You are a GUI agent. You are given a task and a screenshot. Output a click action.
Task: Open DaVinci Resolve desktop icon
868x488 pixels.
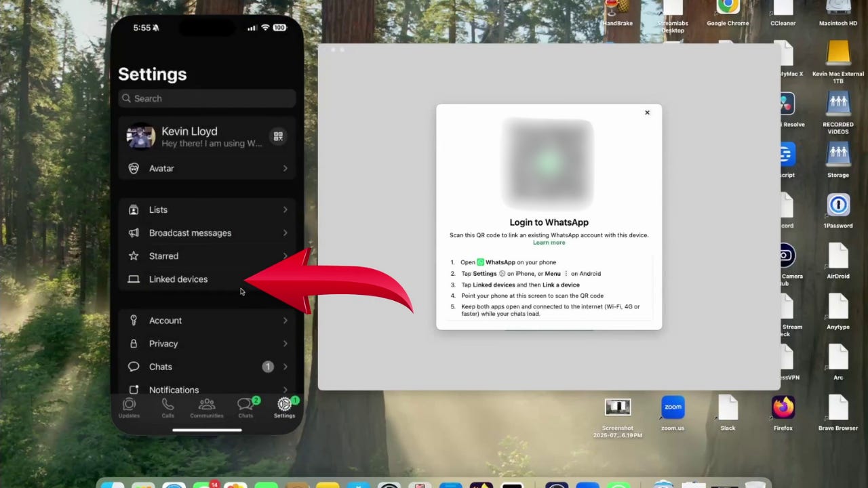[x=787, y=104]
